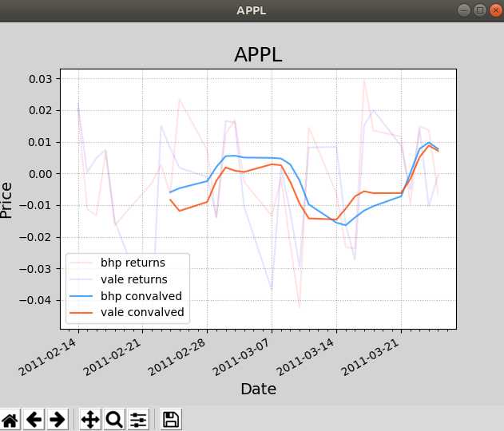Click the −0.04 y-axis tick label
Viewport: 504px width, 431px height.
click(x=36, y=301)
